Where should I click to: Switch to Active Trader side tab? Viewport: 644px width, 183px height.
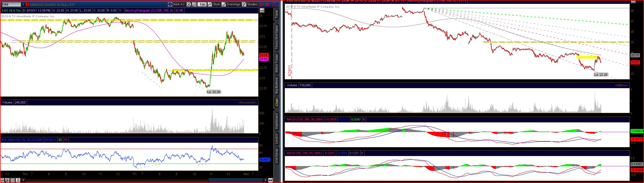277,63
